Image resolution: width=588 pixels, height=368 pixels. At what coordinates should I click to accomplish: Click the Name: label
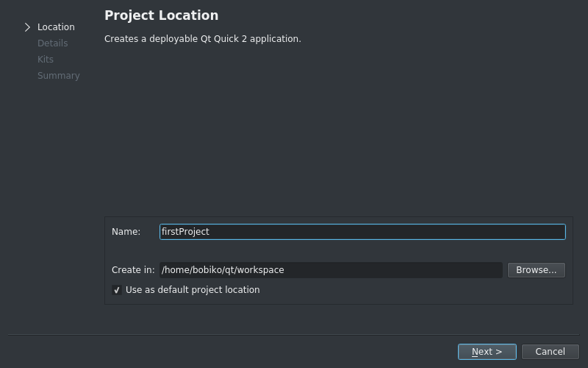point(126,232)
